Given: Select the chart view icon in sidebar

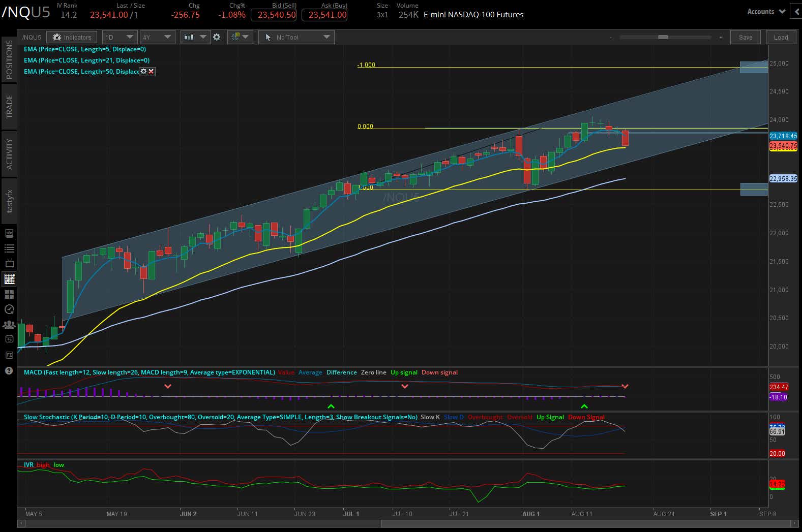Looking at the screenshot, I should (x=9, y=279).
